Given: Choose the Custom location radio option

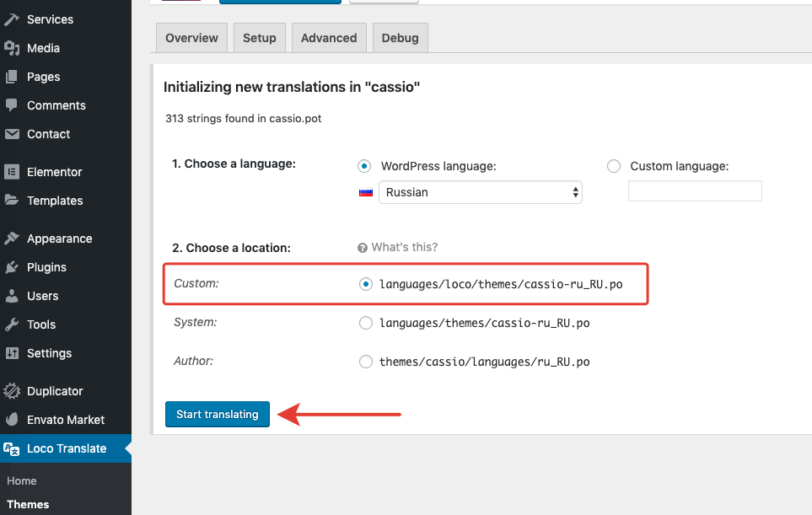Looking at the screenshot, I should (365, 284).
